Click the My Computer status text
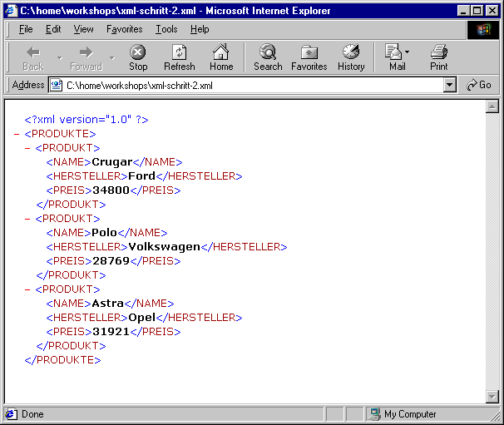 tap(410, 414)
